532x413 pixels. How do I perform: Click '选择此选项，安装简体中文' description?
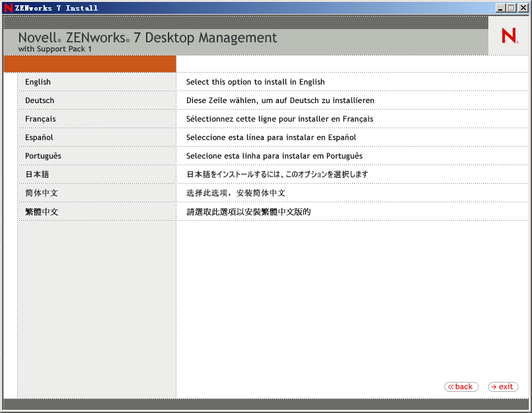point(236,193)
